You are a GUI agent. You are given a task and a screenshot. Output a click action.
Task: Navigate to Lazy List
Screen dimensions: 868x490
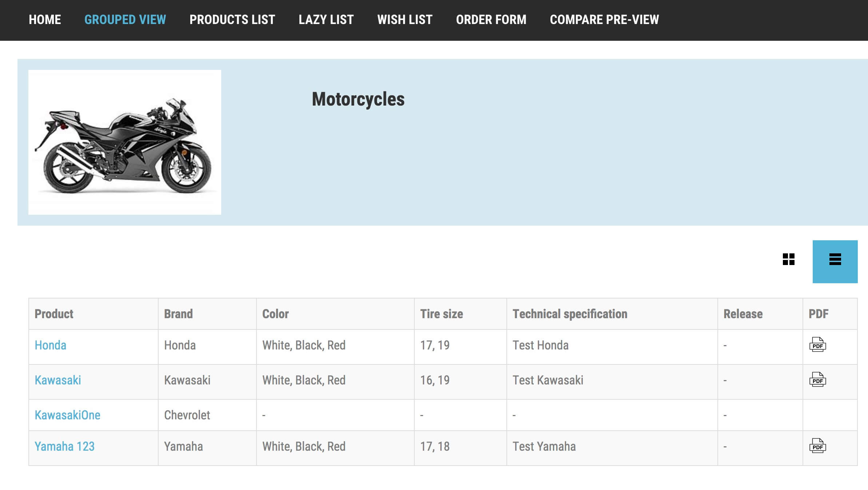pos(326,20)
